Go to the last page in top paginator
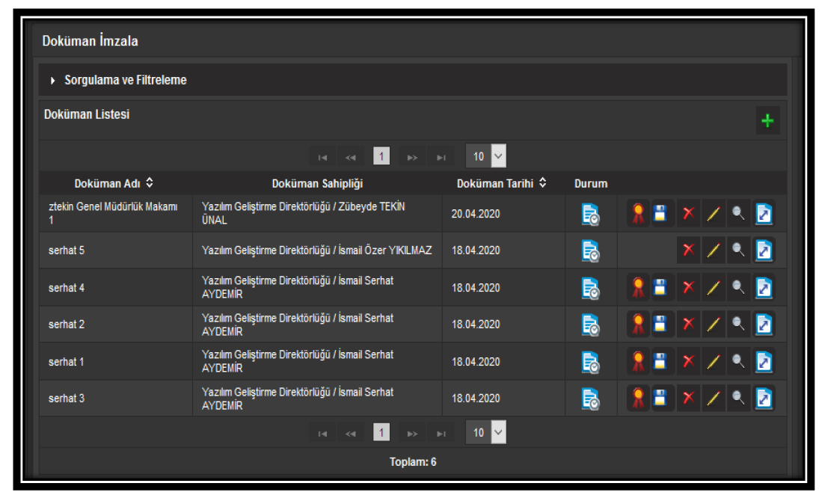Image resolution: width=822 pixels, height=504 pixels. [441, 157]
